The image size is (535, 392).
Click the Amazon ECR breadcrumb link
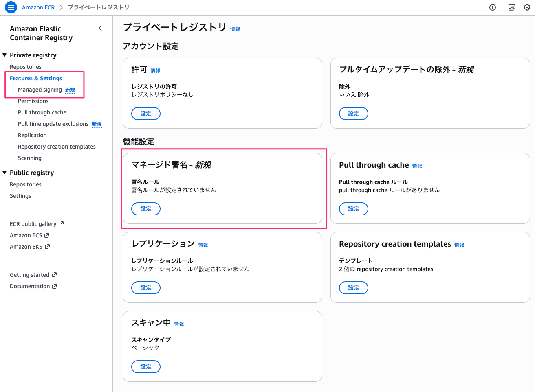tap(38, 7)
